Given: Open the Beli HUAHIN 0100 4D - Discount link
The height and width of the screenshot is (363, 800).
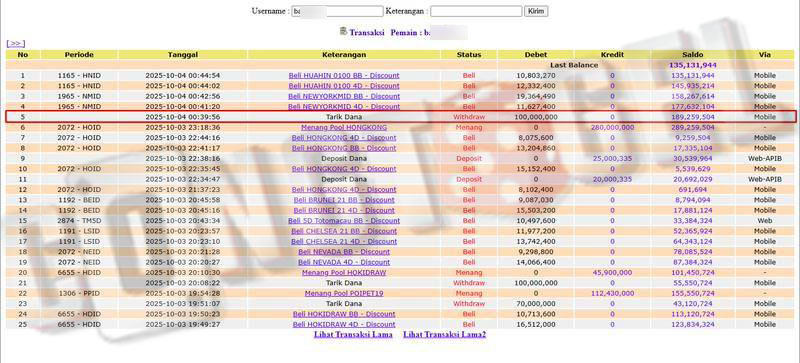Looking at the screenshot, I should pos(344,86).
